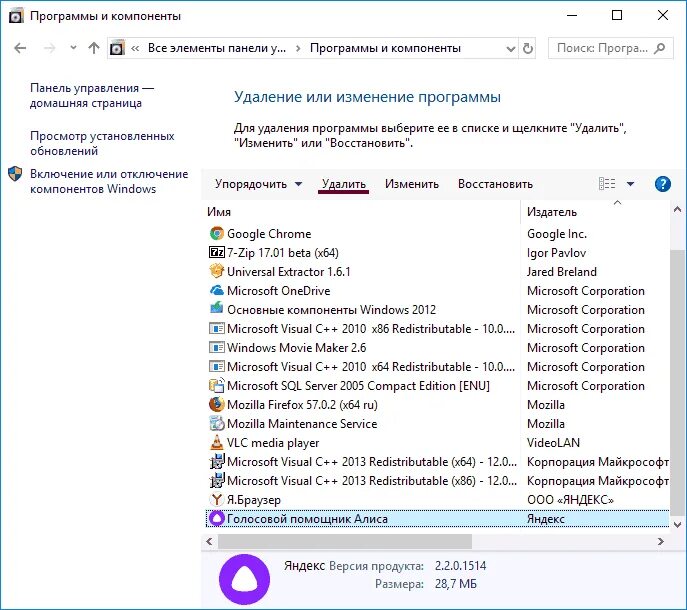Click the VideoLAN publisher cell
Screen dimensions: 687x610
coord(553,442)
